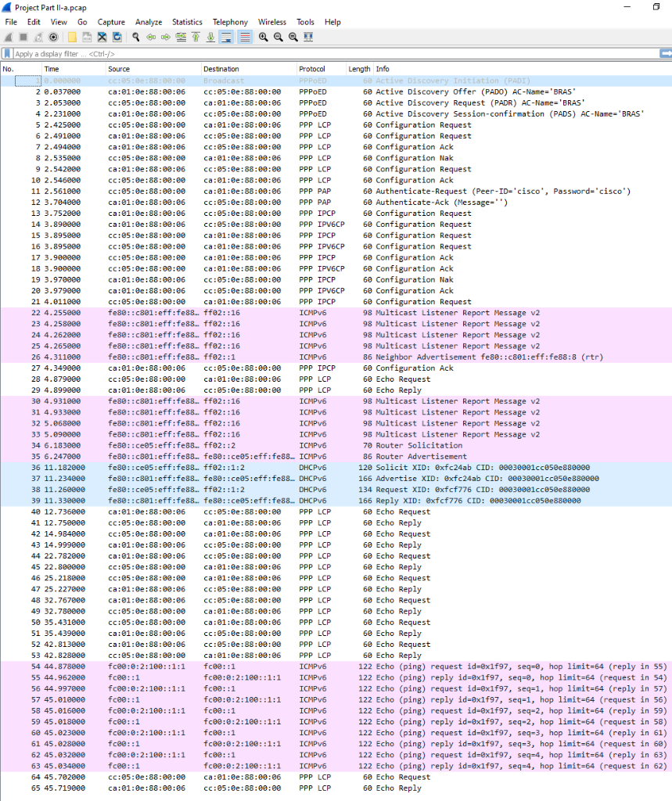The image size is (672, 801).
Task: Open Go to Packet using the arrow-line icon
Action: [181, 36]
